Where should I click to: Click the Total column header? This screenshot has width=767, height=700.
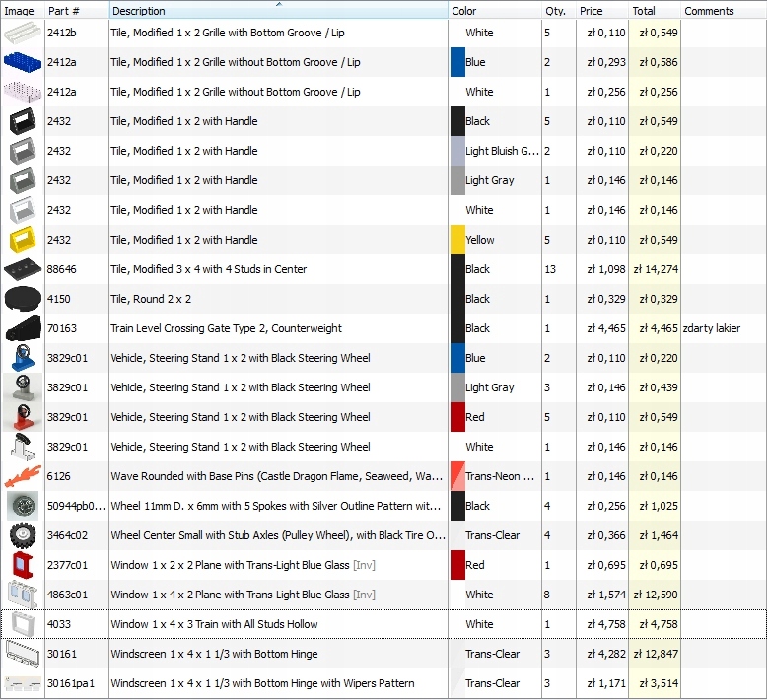point(654,11)
